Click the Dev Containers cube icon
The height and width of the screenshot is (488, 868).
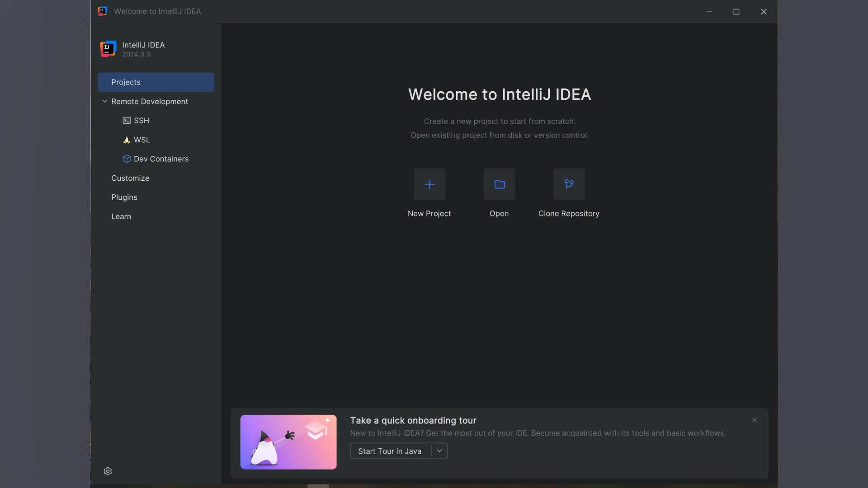pos(127,159)
